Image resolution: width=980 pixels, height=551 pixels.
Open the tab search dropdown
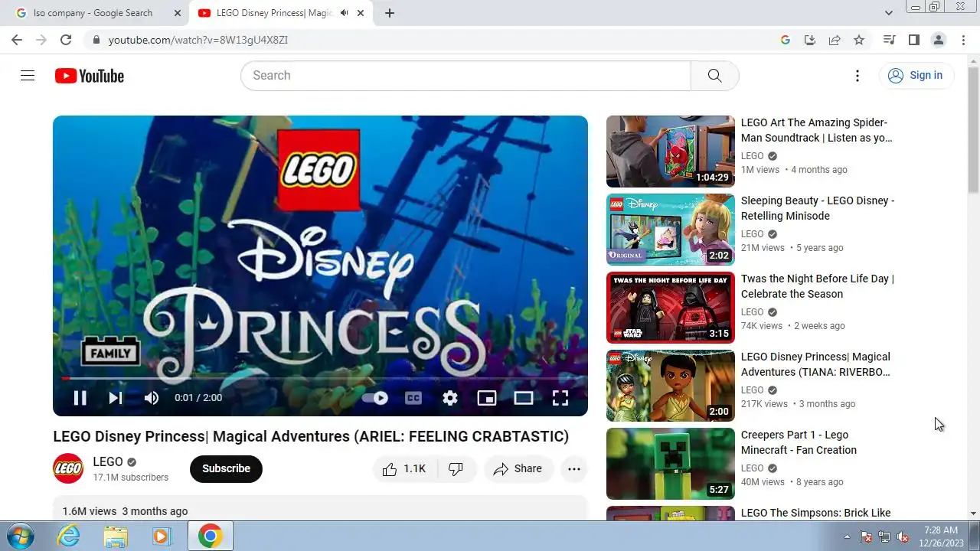tap(889, 13)
